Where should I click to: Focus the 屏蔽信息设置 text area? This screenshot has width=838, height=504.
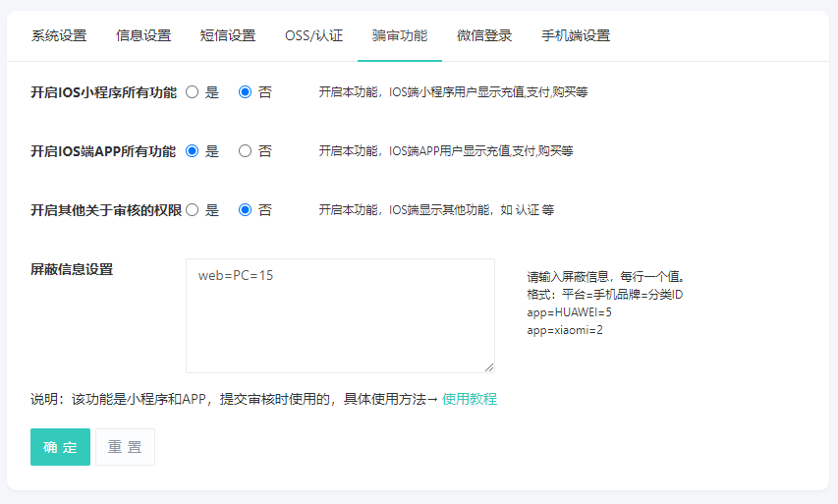coord(341,316)
